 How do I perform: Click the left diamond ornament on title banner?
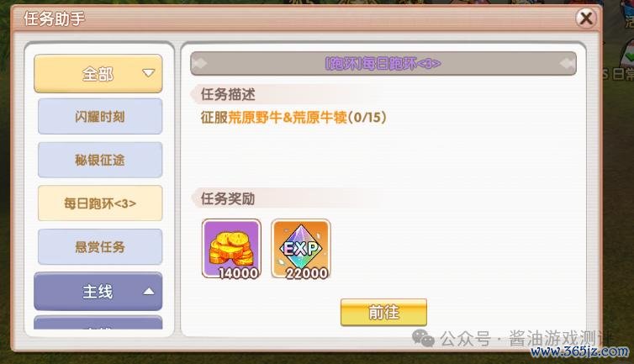[199, 64]
